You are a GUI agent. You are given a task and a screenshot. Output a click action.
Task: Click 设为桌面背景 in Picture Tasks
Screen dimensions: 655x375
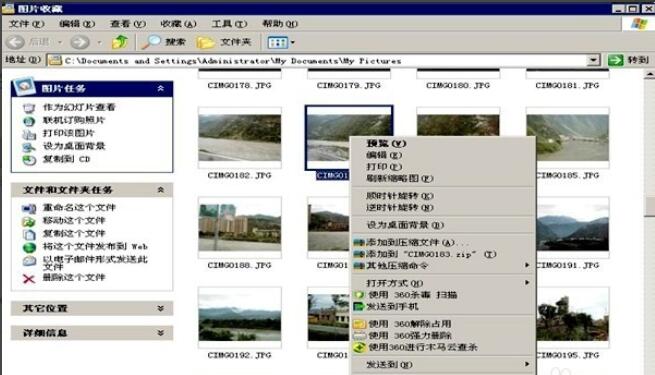tap(74, 146)
